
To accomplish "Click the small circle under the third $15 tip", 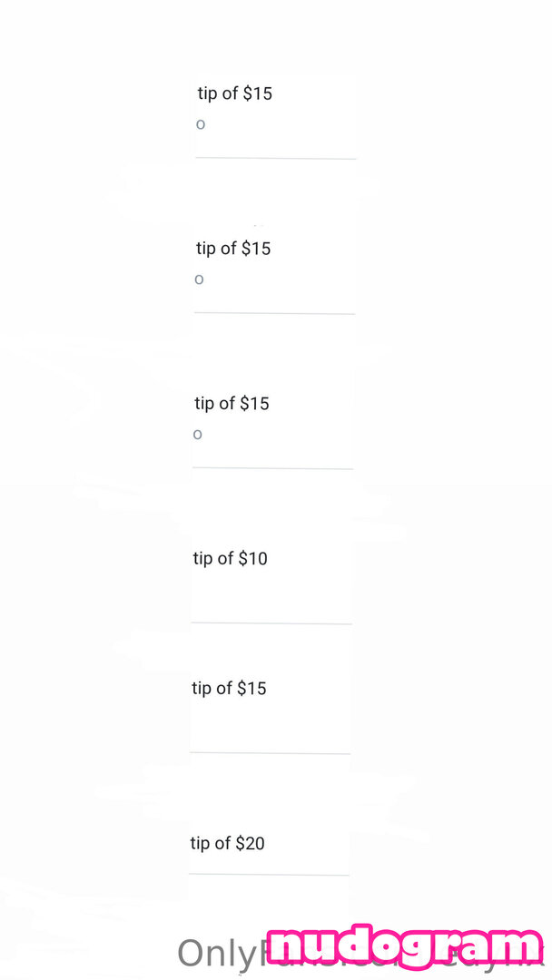I will [x=197, y=435].
